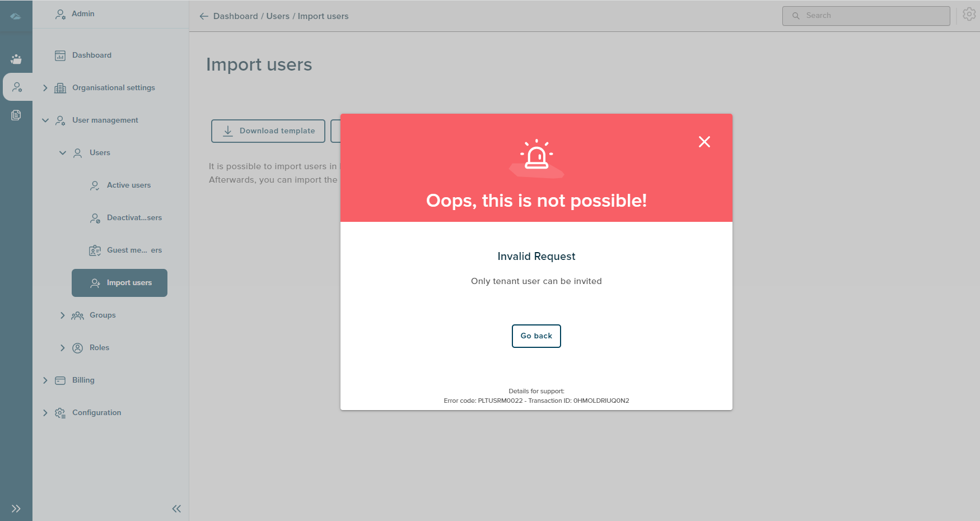Viewport: 980px width, 521px height.
Task: Expand the Groups section
Action: click(63, 315)
